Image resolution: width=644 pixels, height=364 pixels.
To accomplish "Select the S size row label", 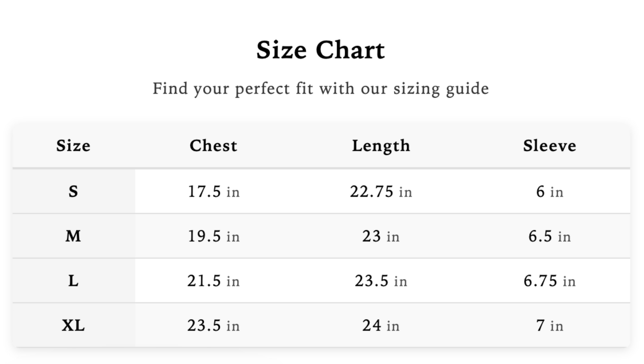I will (73, 191).
